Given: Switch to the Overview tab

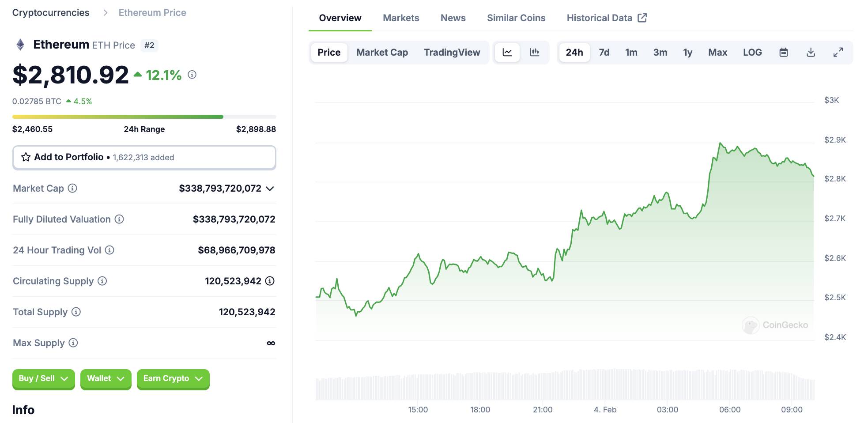Looking at the screenshot, I should [340, 18].
